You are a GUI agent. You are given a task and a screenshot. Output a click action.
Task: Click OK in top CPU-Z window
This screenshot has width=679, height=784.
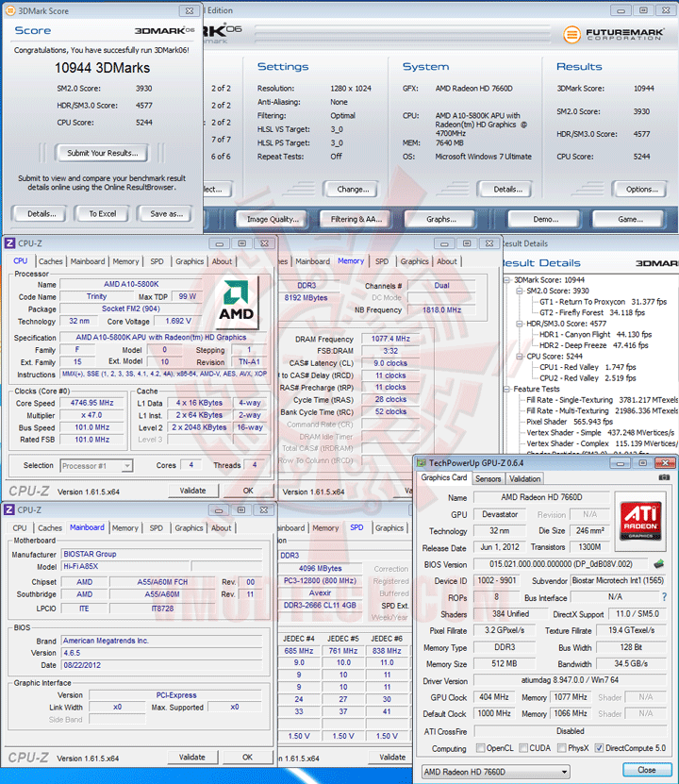tap(248, 491)
